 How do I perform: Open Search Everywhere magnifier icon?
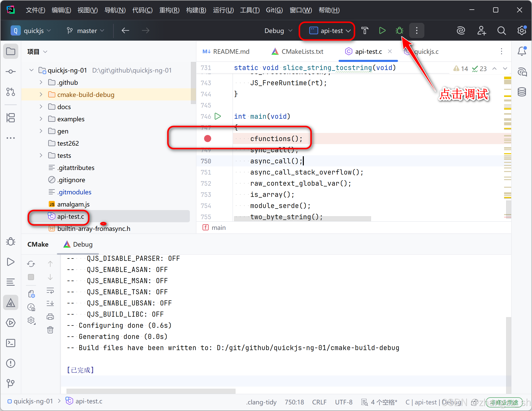502,31
